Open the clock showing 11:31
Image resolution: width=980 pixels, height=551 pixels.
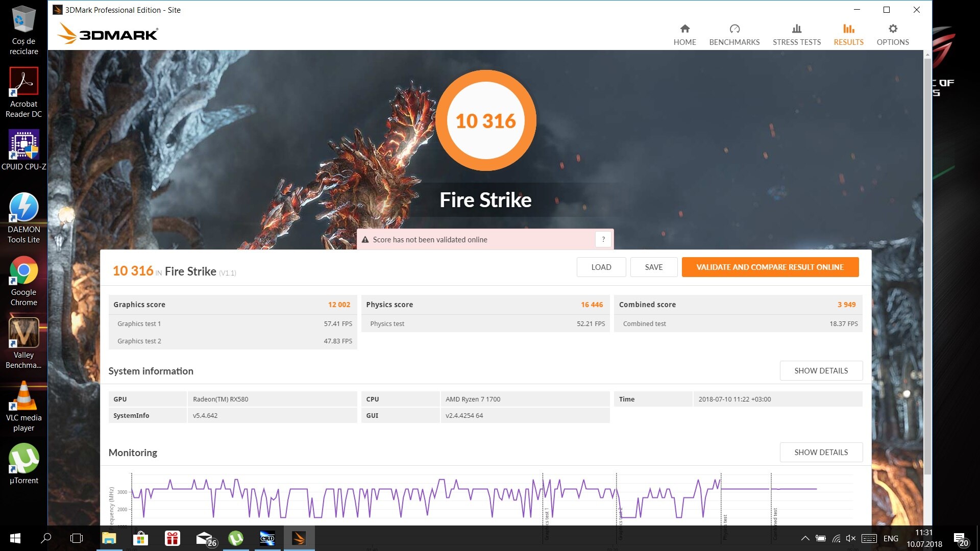(x=924, y=538)
